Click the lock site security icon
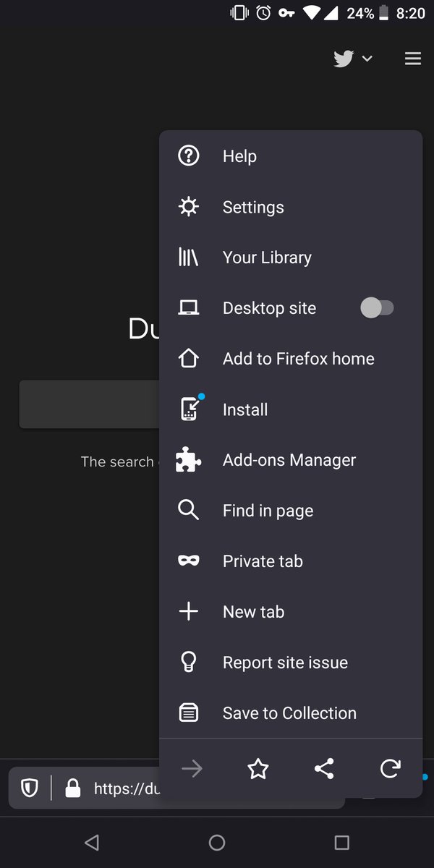Screen dimensions: 434x868 click(x=72, y=788)
